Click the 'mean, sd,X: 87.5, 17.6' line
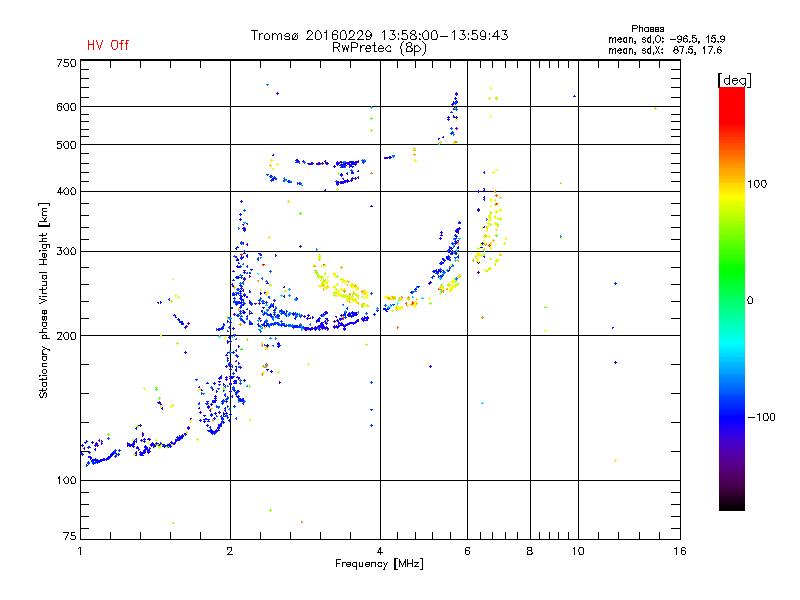Screen dimensions: 800x600 tap(665, 50)
